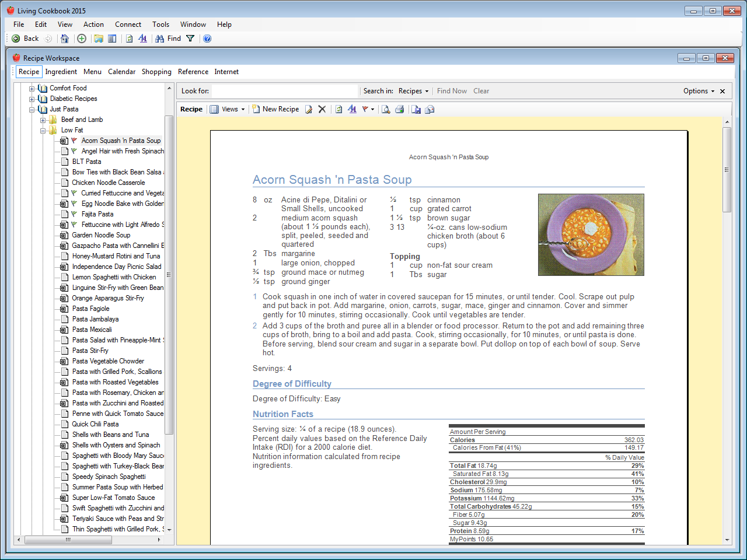
Task: Collapse the Just Pasta cookbook
Action: point(32,110)
